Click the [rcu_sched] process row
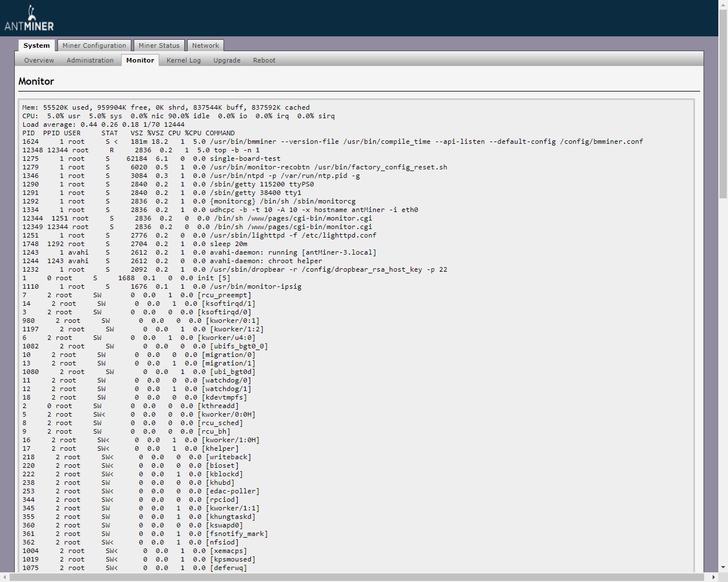Viewport: 728px width, 582px height. pos(133,423)
